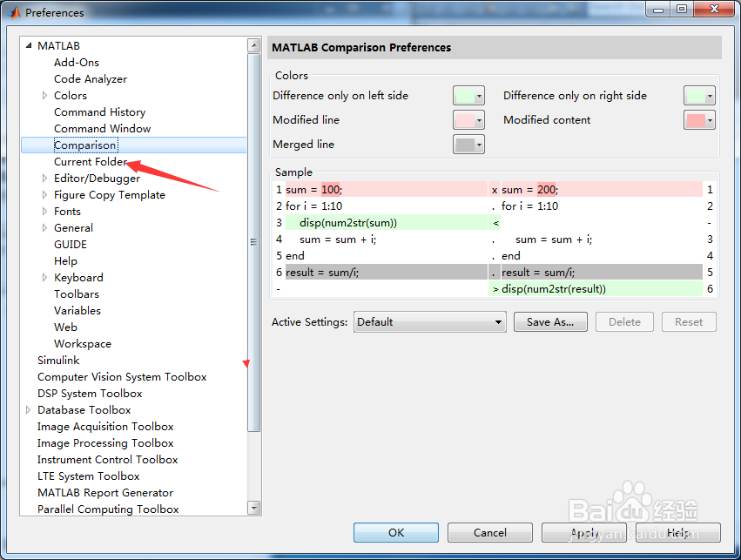Expand the Database Toolbox node
Image resolution: width=741 pixels, height=560 pixels.
tap(29, 409)
